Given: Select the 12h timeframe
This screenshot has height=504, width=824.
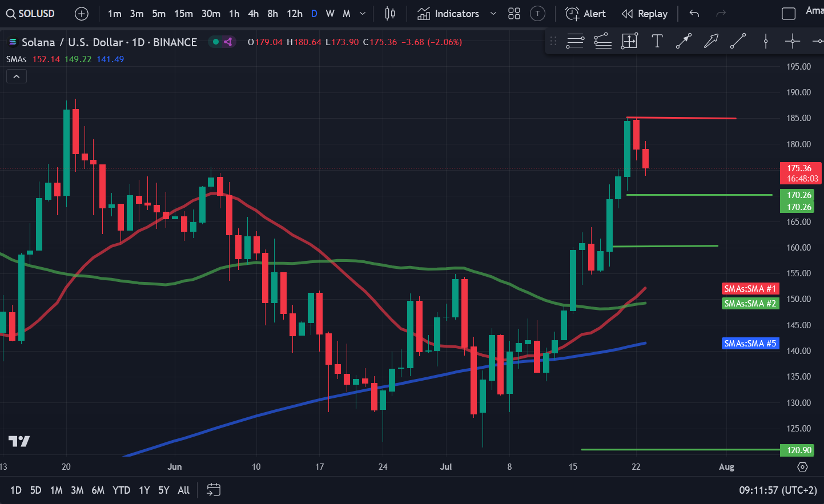Looking at the screenshot, I should [x=295, y=14].
